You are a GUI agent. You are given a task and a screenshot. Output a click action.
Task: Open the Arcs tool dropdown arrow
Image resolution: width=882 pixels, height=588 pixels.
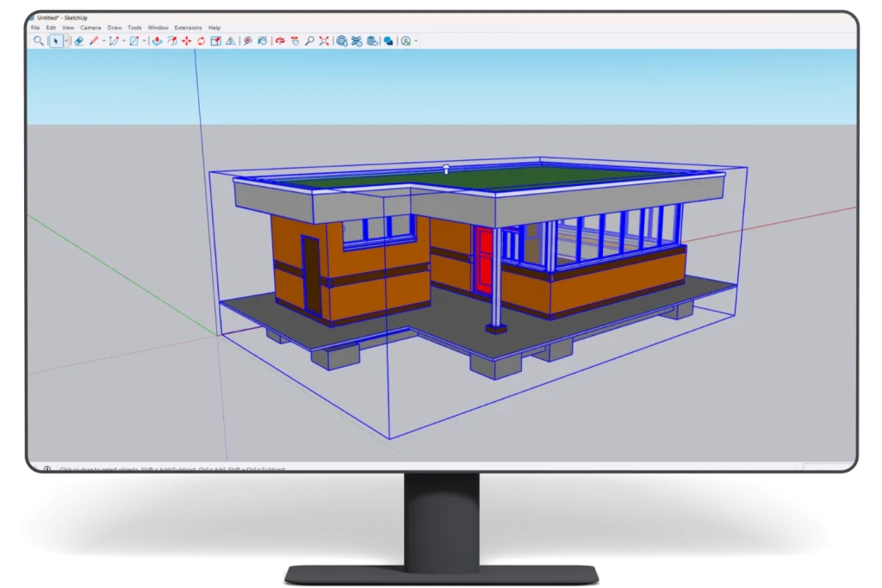(123, 40)
